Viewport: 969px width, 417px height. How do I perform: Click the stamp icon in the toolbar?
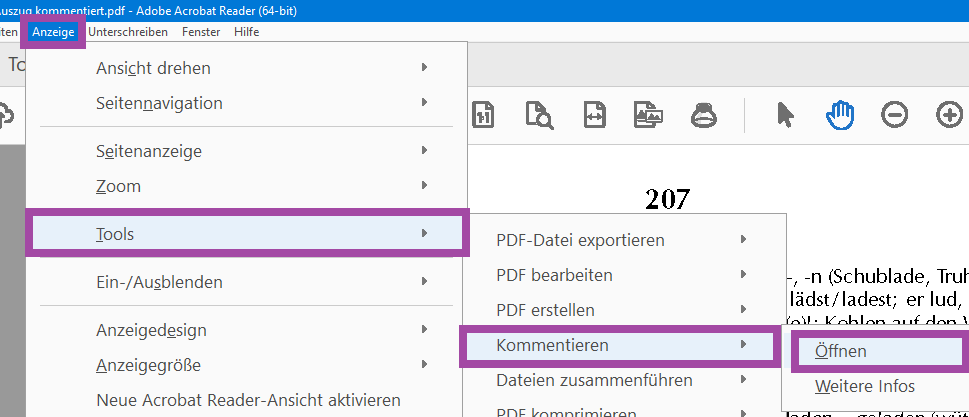click(x=704, y=114)
